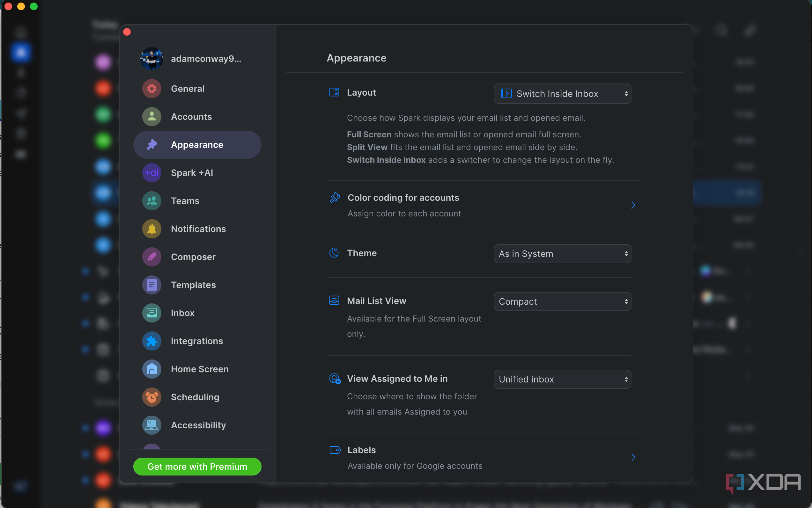Viewport: 812px width, 508px height.
Task: Select Appearance in settings sidebar
Action: 197,145
